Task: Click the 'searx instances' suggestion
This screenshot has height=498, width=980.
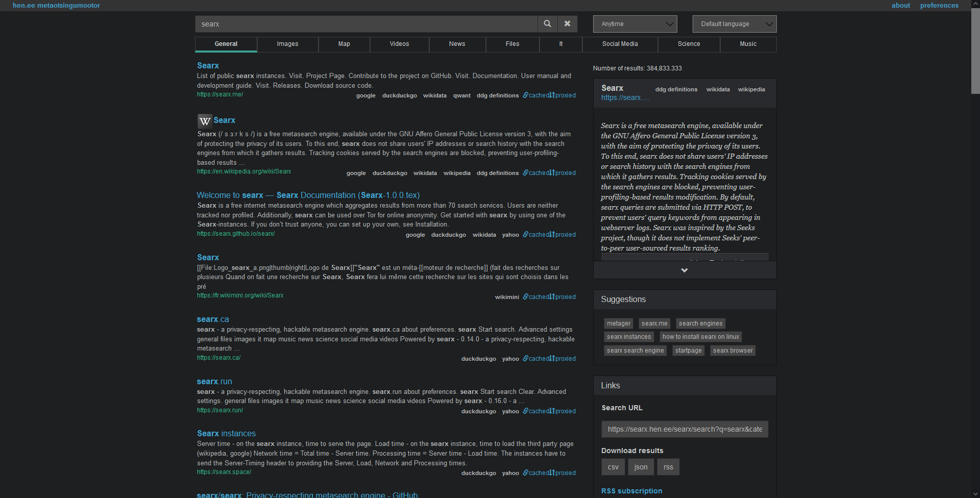Action: tap(629, 337)
